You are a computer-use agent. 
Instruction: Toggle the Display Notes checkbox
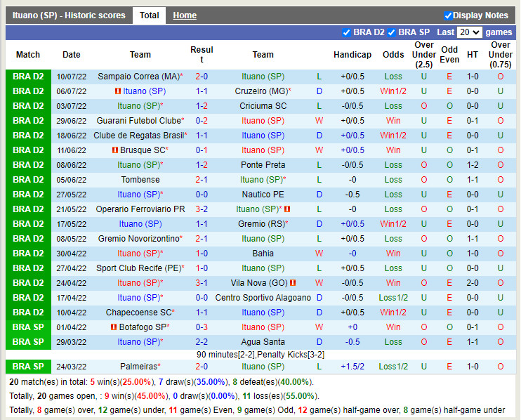(448, 15)
